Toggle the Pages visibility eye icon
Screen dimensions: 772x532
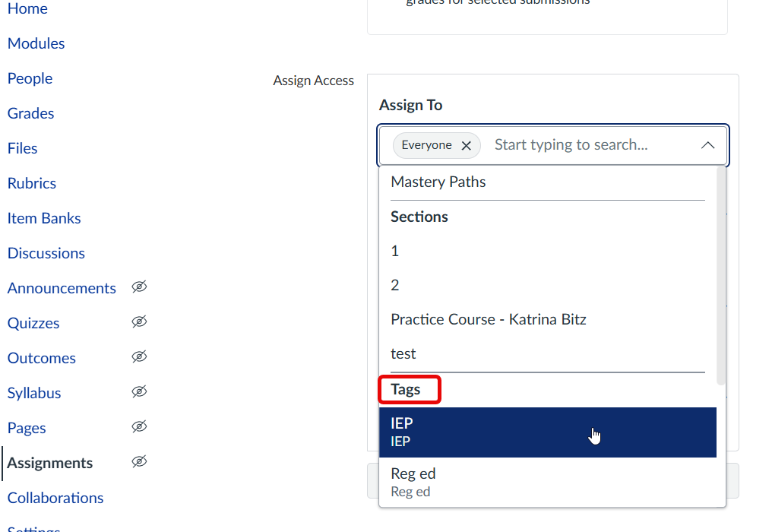(x=139, y=427)
